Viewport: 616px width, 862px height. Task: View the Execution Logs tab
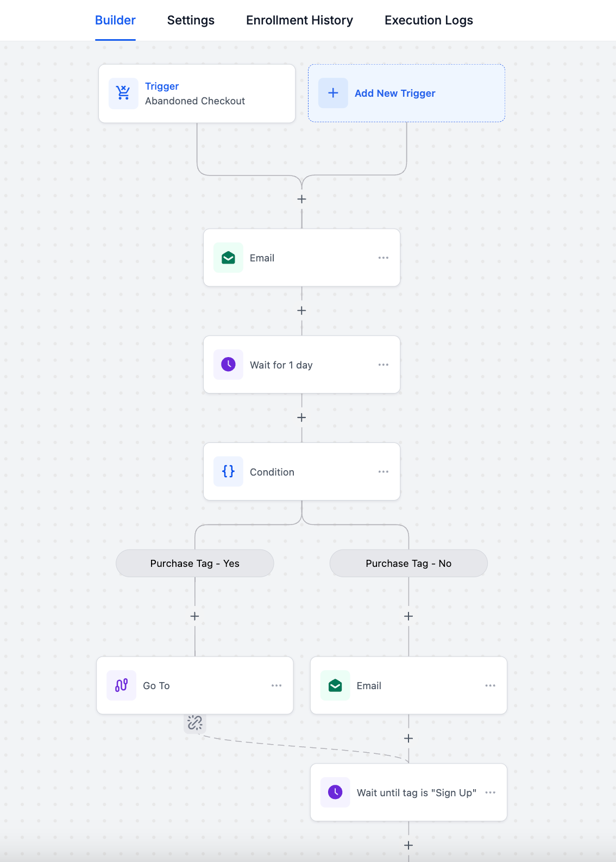pos(429,20)
